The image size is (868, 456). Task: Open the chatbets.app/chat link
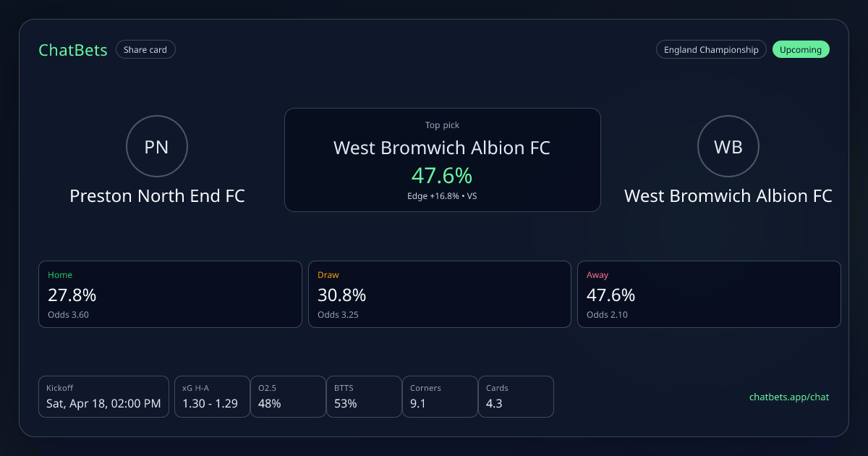point(789,397)
